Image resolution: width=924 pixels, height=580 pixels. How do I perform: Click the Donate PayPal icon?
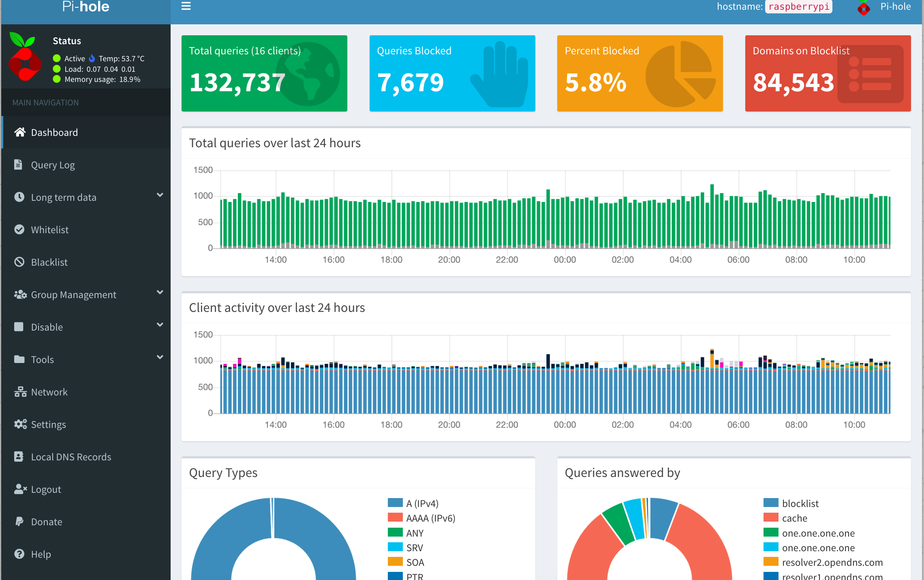(19, 522)
